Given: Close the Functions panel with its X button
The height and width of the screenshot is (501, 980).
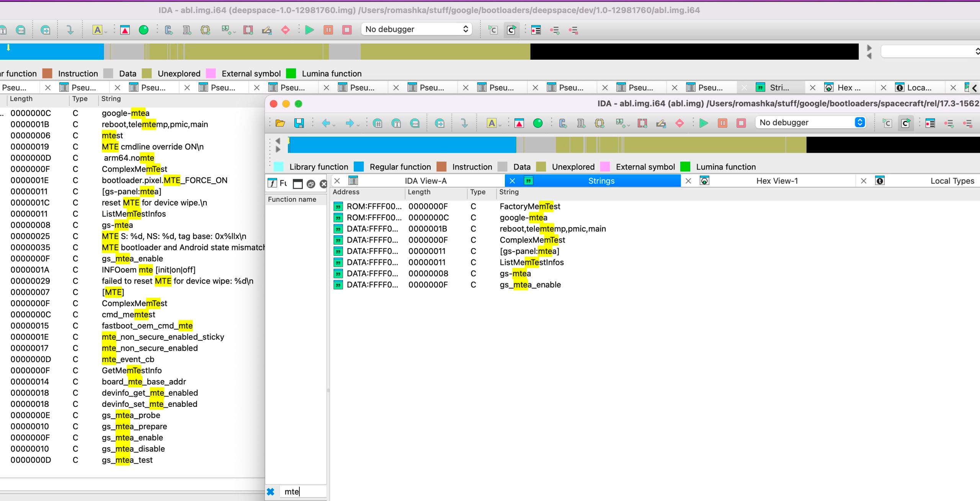Looking at the screenshot, I should click(x=323, y=184).
